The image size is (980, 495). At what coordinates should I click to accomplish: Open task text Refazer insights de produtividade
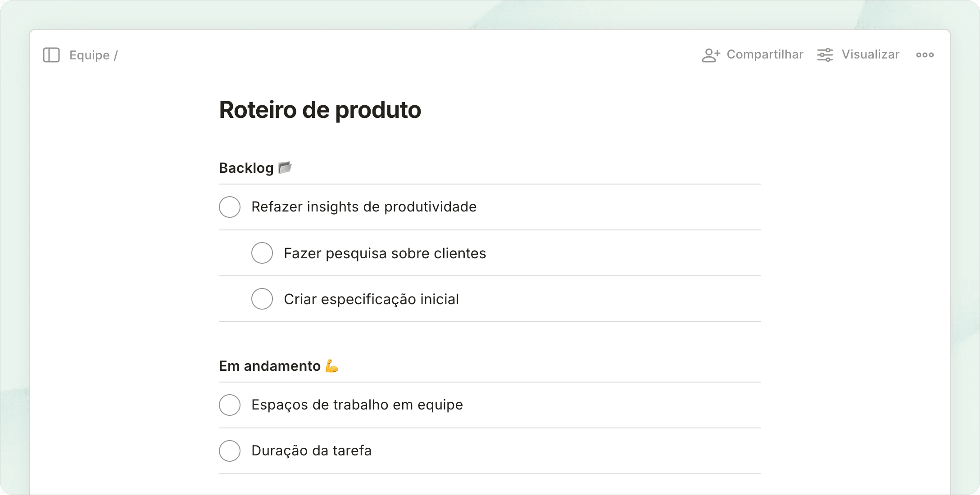coord(363,207)
